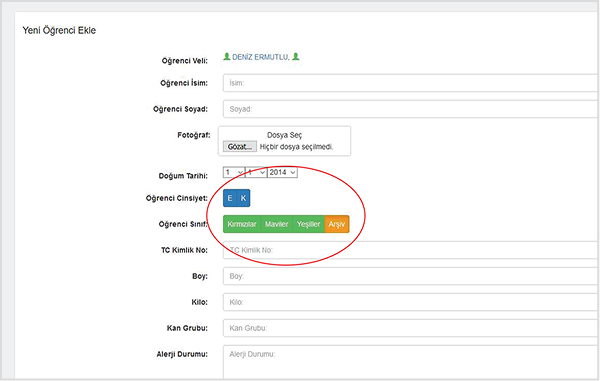The image size is (600, 381).
Task: Select the orange Arşiv class button
Action: (x=337, y=224)
